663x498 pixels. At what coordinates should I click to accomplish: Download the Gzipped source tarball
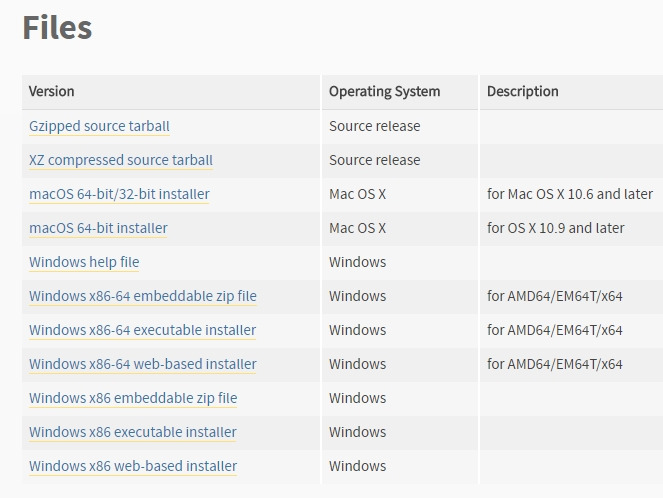pos(99,126)
